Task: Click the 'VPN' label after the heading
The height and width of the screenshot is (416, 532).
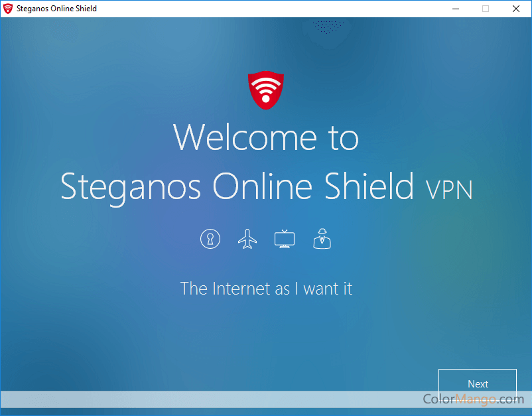Action: coord(449,190)
